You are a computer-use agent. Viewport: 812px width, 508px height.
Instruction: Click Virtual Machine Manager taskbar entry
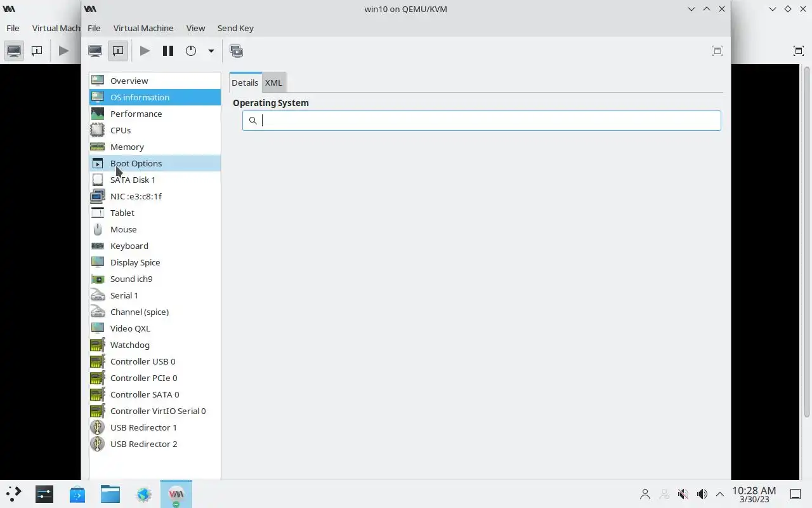click(176, 494)
